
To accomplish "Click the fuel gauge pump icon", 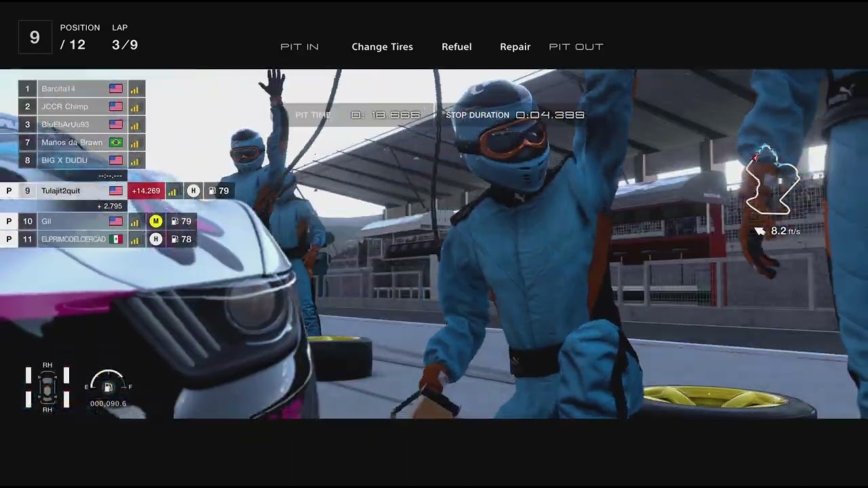I will 108,388.
